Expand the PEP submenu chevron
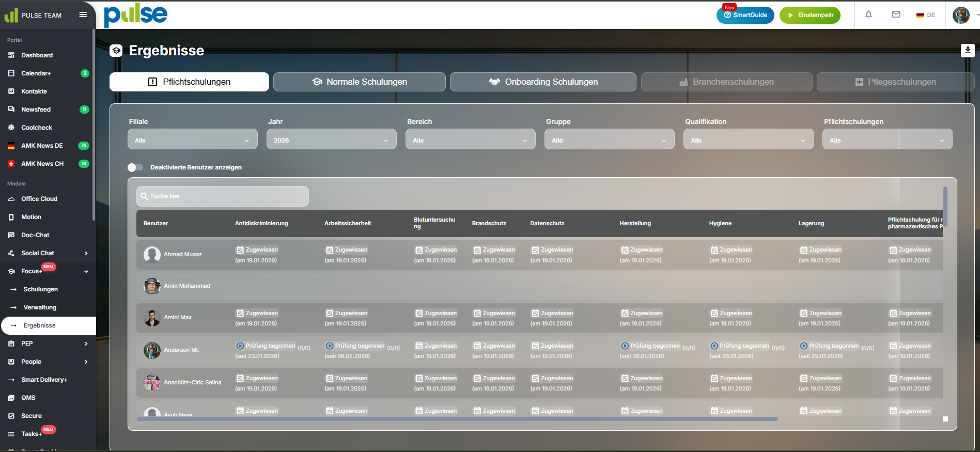 pos(86,344)
